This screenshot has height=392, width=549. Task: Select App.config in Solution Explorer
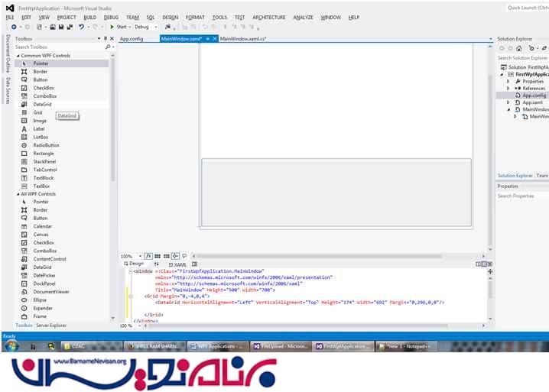coord(534,96)
